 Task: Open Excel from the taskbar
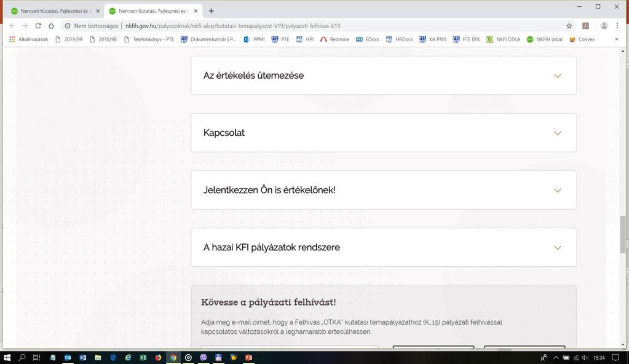pyautogui.click(x=143, y=358)
